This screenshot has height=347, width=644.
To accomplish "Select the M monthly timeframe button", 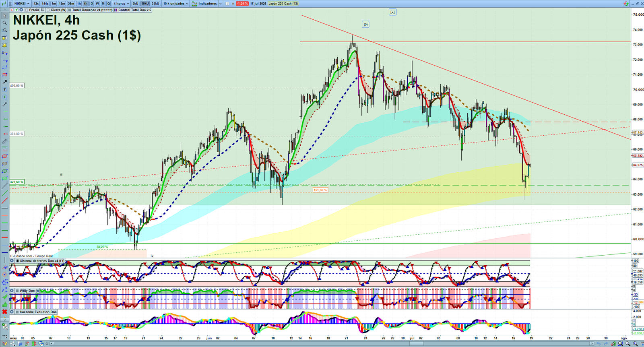I will [103, 4].
